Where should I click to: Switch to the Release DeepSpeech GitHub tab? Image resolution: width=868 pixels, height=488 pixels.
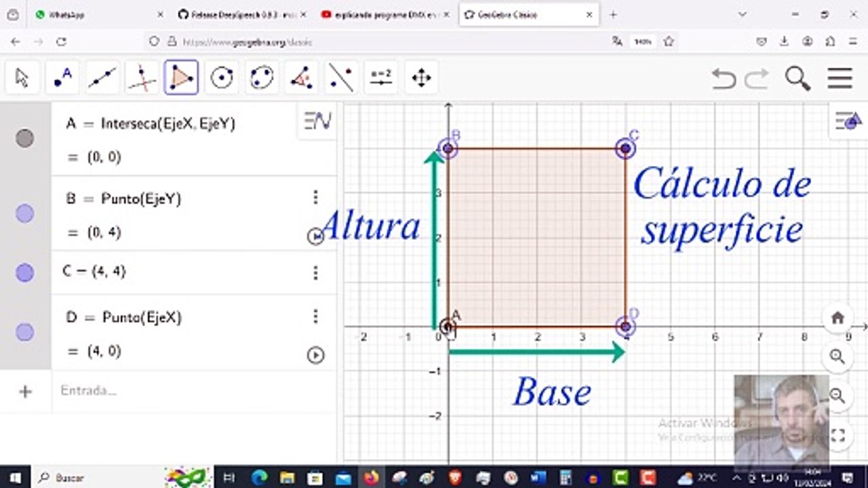pyautogui.click(x=241, y=14)
